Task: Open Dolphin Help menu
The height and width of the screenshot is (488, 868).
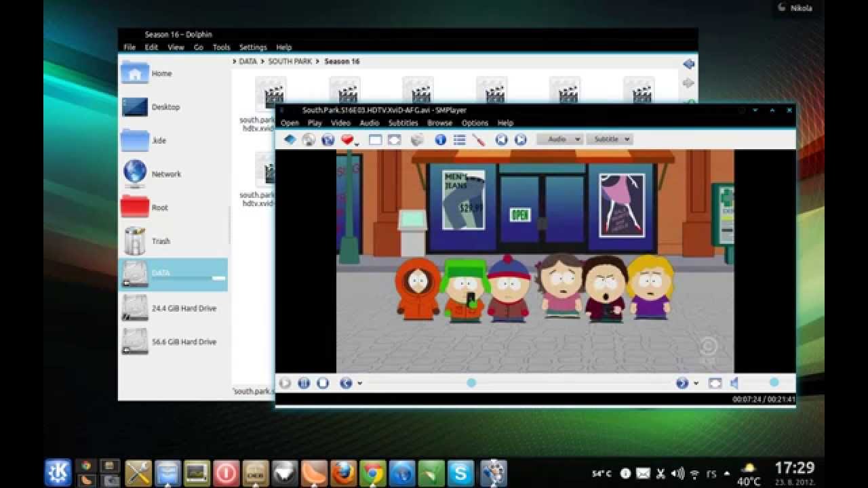Action: [283, 47]
